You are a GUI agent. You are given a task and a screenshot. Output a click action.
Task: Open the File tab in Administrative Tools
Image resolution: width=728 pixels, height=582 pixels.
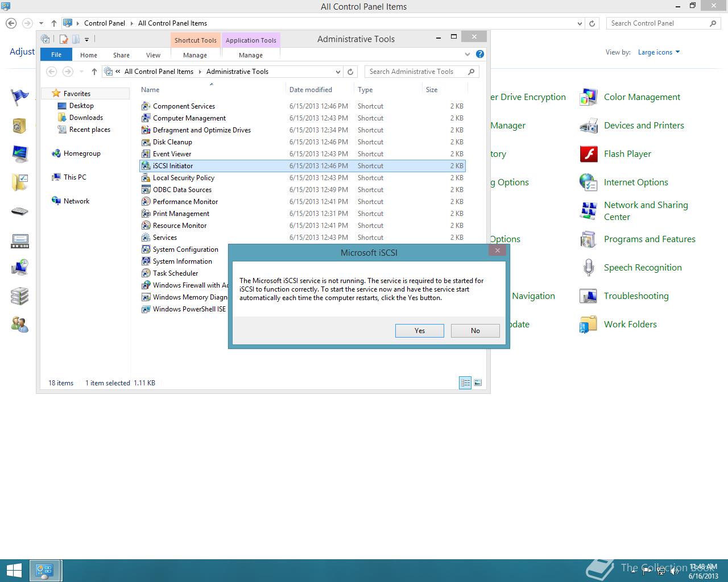[x=56, y=55]
